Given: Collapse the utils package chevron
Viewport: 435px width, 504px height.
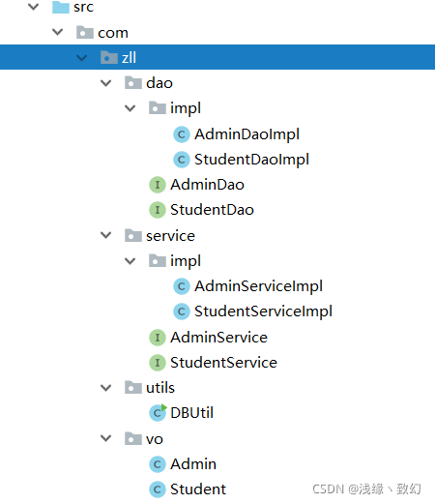Looking at the screenshot, I should tap(105, 388).
